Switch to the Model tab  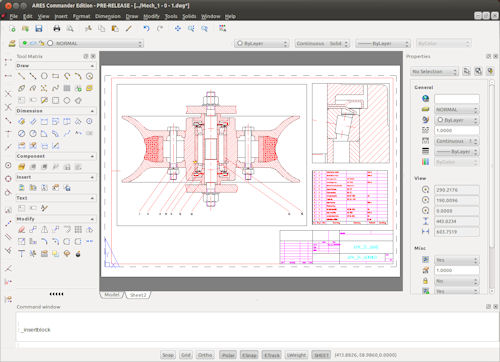[x=112, y=295]
